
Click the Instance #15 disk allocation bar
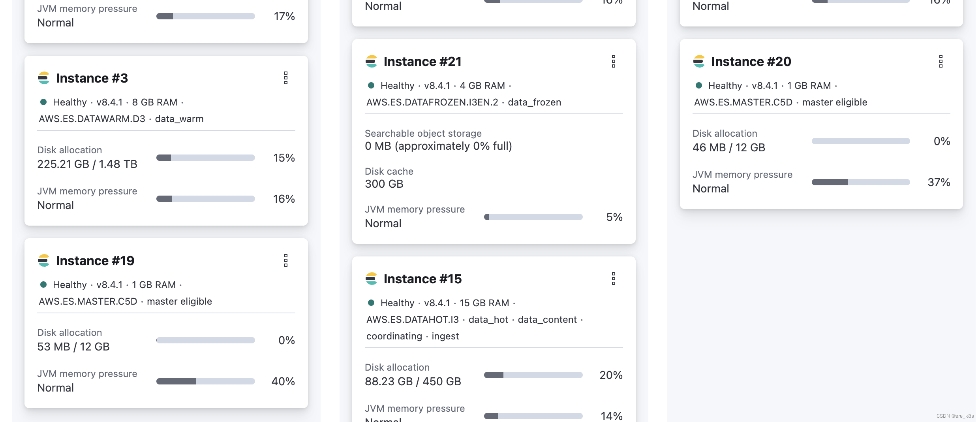coord(533,375)
